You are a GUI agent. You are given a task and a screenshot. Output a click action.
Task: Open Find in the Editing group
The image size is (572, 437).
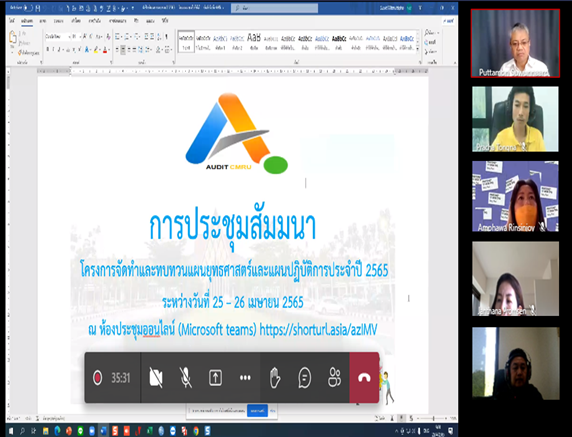(x=432, y=33)
